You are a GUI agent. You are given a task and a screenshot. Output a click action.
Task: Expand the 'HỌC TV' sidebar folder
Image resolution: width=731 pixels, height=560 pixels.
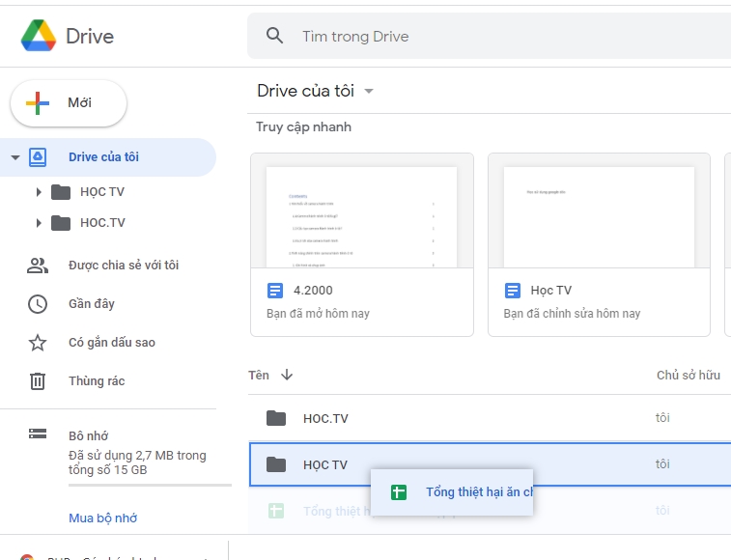[x=39, y=192]
